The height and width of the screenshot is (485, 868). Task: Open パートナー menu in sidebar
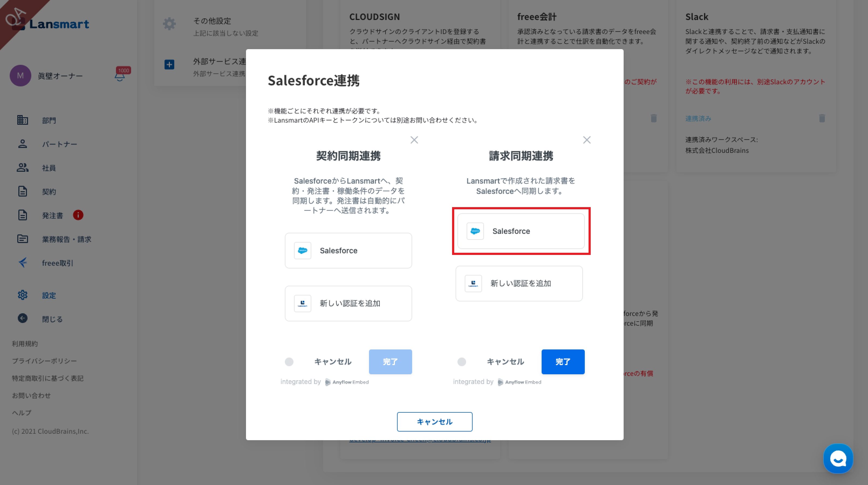click(x=59, y=144)
